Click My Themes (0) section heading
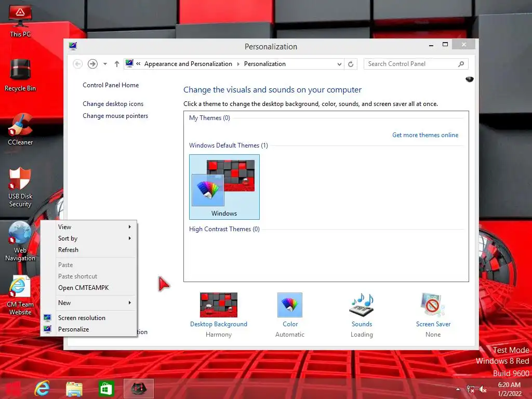Viewport: 532px width, 399px height. [x=209, y=118]
